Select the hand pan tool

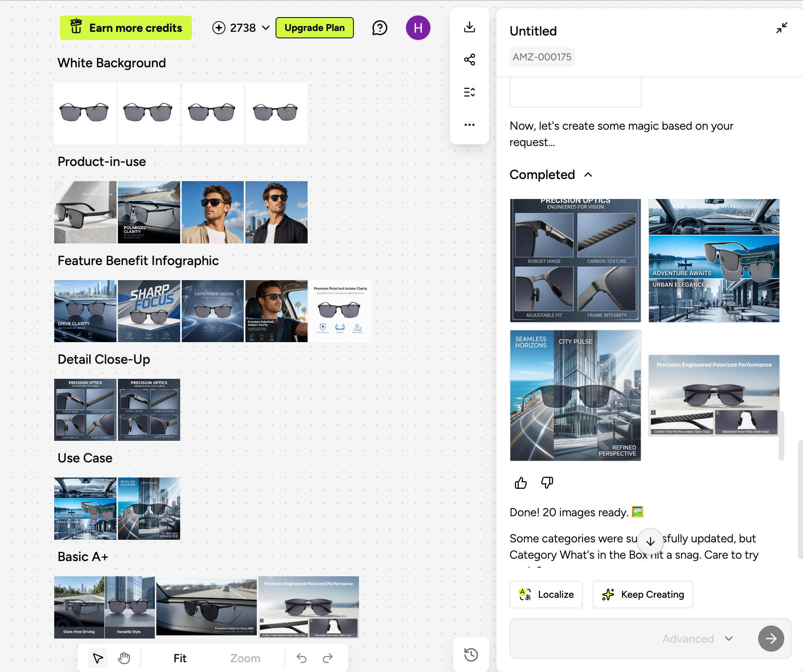coord(124,658)
